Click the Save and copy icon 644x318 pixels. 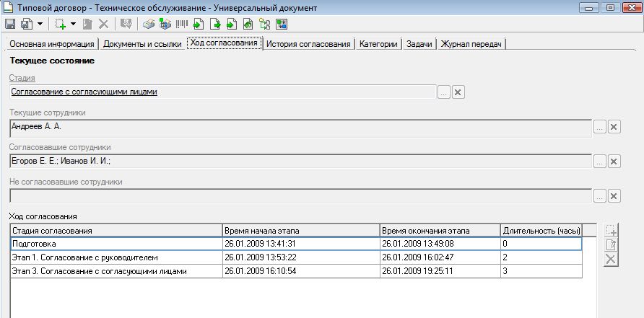(27, 25)
